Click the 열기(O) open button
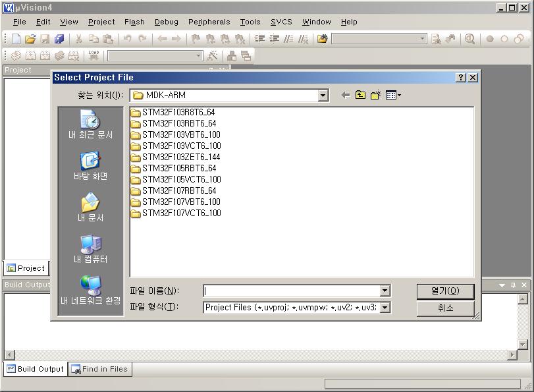534x392 pixels. [446, 291]
